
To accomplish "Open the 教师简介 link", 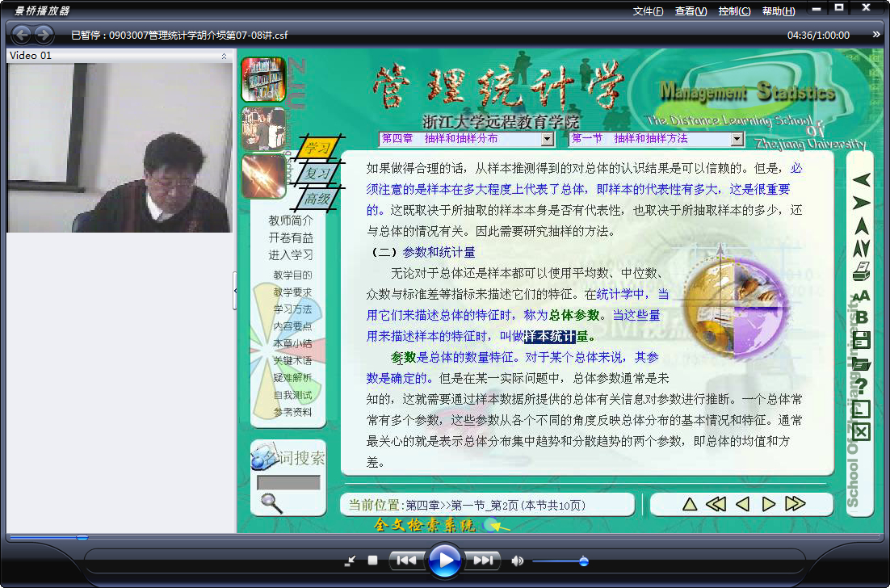I will point(291,220).
